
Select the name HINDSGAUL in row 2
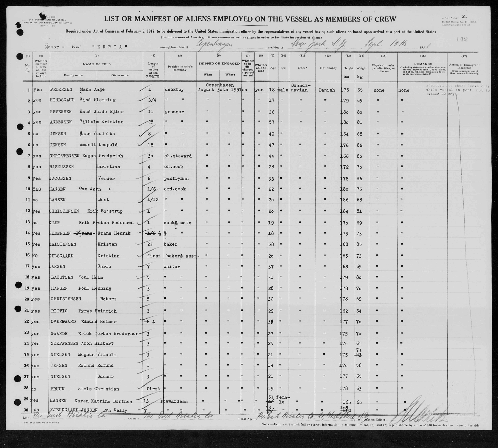[x=62, y=100]
